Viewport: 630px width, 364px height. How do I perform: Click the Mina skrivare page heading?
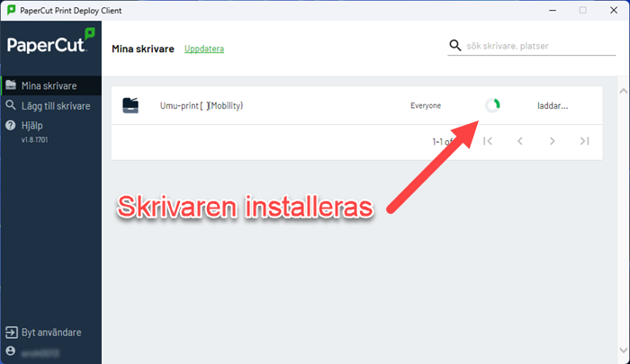point(143,49)
